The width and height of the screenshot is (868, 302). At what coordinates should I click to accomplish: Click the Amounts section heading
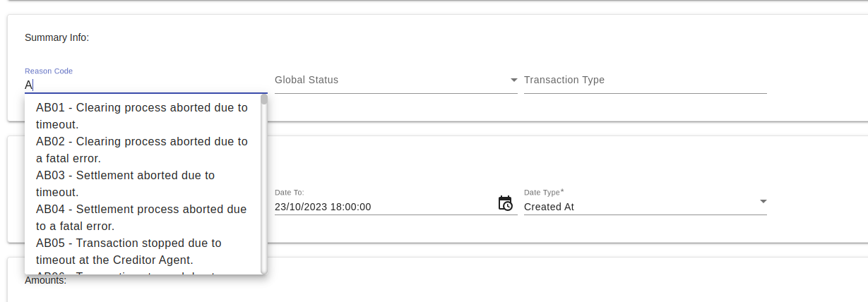point(45,281)
